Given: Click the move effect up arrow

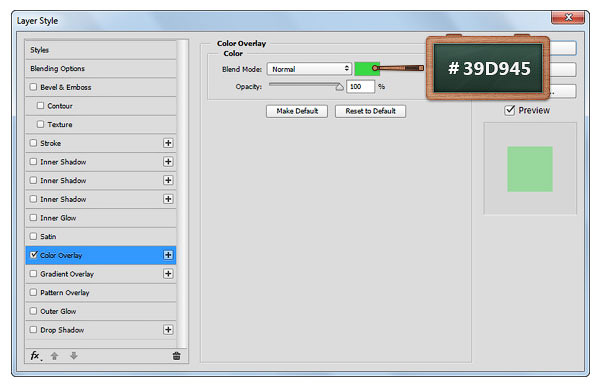Looking at the screenshot, I should point(54,356).
